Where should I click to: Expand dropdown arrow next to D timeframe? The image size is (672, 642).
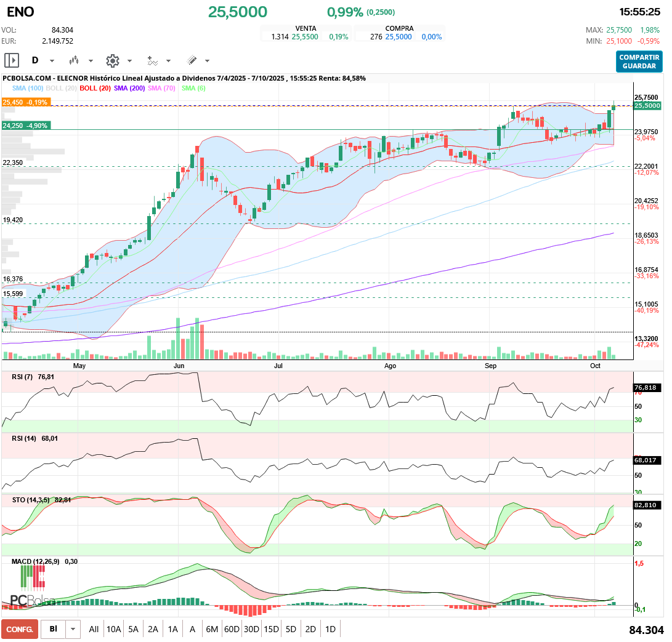point(52,61)
